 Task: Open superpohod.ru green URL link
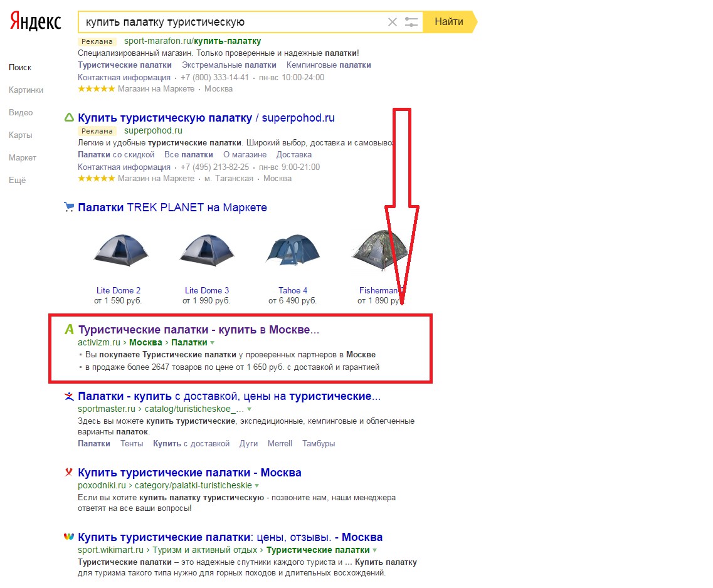click(153, 131)
